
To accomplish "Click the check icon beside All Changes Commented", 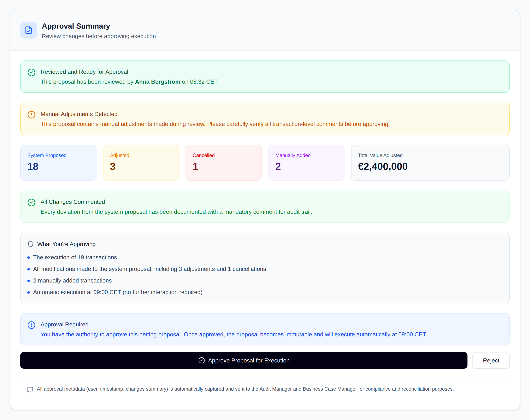I will (31, 202).
